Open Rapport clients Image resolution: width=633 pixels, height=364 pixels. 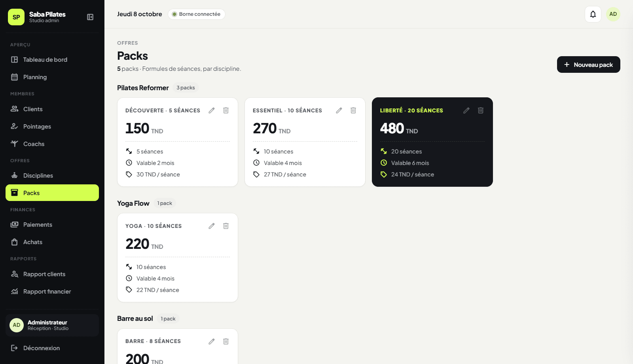(52, 274)
